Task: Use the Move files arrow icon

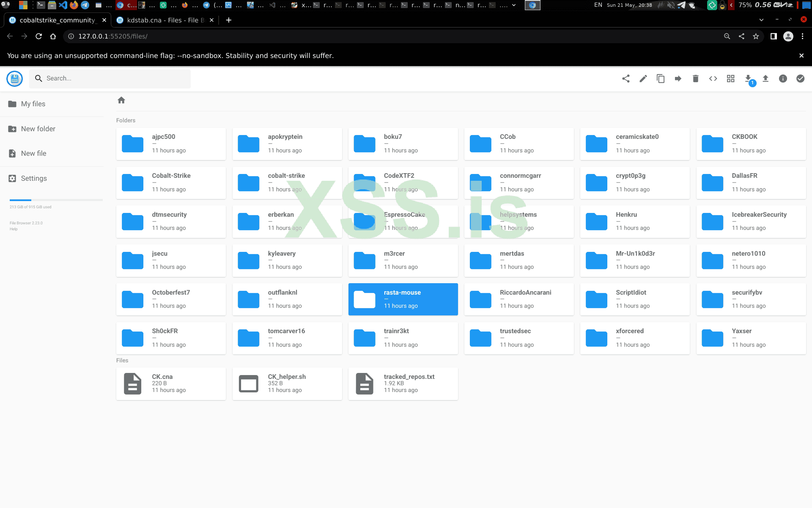Action: (678, 78)
